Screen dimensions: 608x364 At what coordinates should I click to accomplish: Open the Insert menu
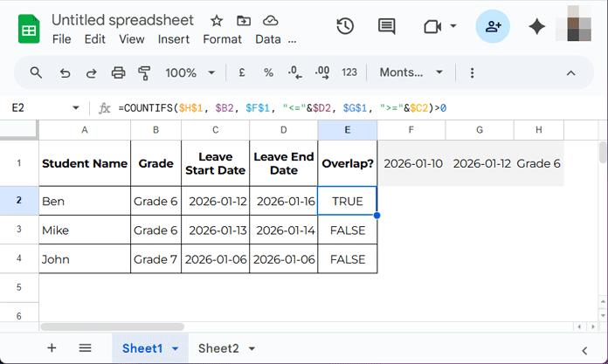pos(174,39)
